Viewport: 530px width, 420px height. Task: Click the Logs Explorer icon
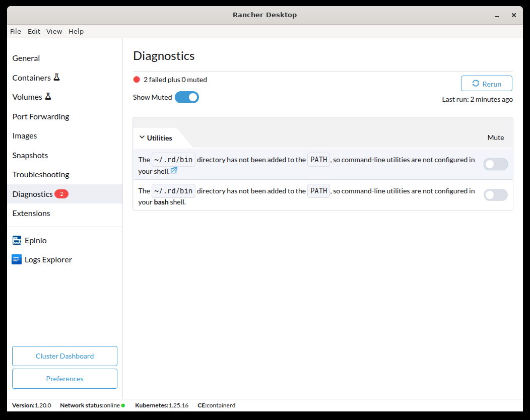(17, 259)
